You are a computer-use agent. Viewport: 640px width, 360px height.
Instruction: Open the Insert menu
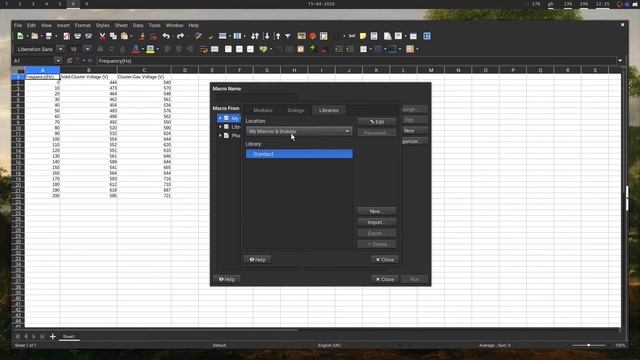(x=63, y=25)
